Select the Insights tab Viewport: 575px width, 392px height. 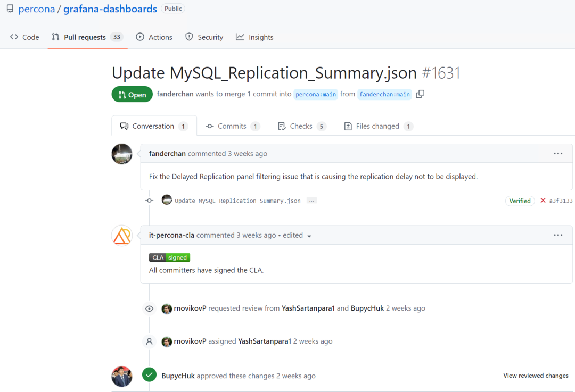pyautogui.click(x=254, y=37)
